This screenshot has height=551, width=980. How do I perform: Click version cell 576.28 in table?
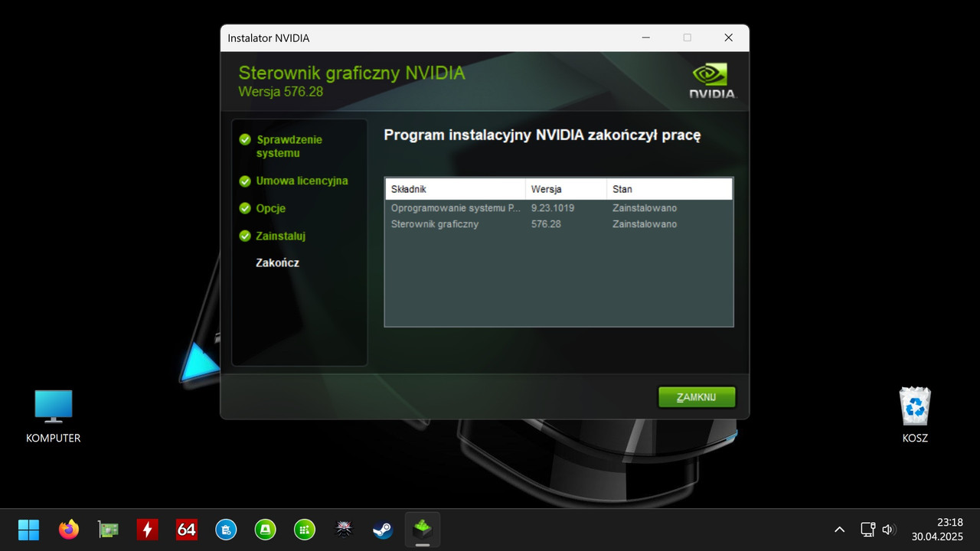tap(546, 224)
